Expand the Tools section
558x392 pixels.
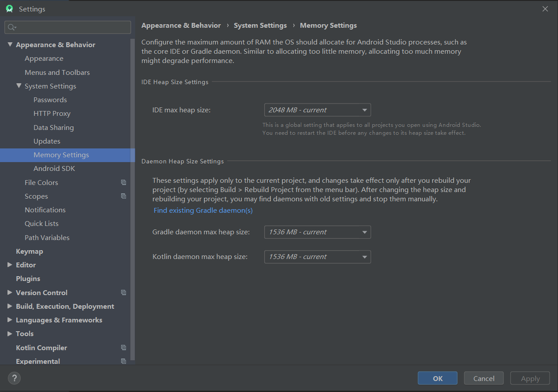tap(10, 333)
